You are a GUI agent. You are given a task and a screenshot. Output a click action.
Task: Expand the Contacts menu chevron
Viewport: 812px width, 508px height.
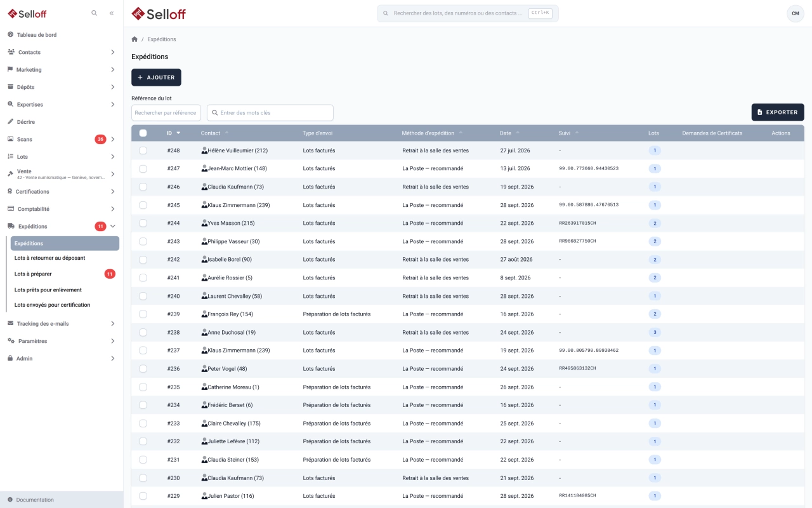(112, 52)
